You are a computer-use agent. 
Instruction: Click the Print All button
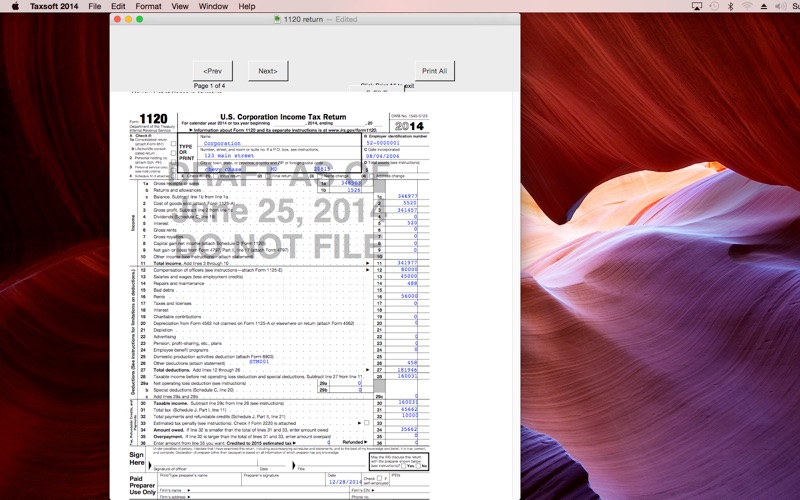pos(434,71)
